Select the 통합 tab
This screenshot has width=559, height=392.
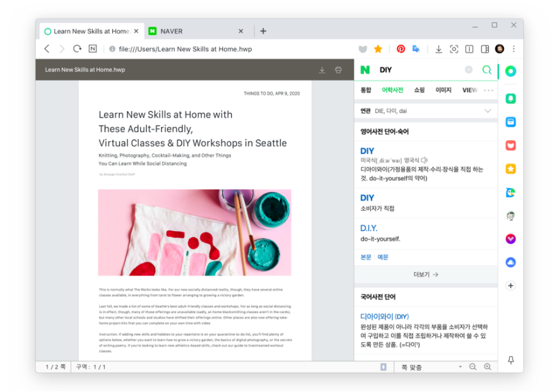[x=366, y=90]
